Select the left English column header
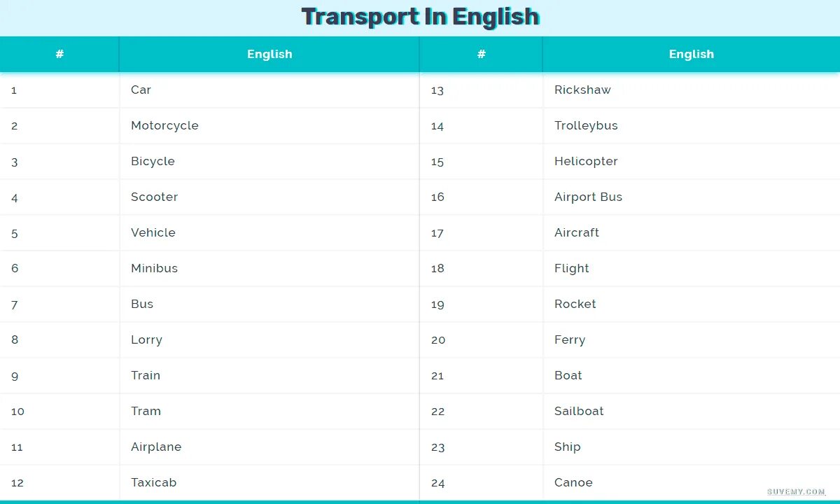This screenshot has width=840, height=504. click(269, 54)
